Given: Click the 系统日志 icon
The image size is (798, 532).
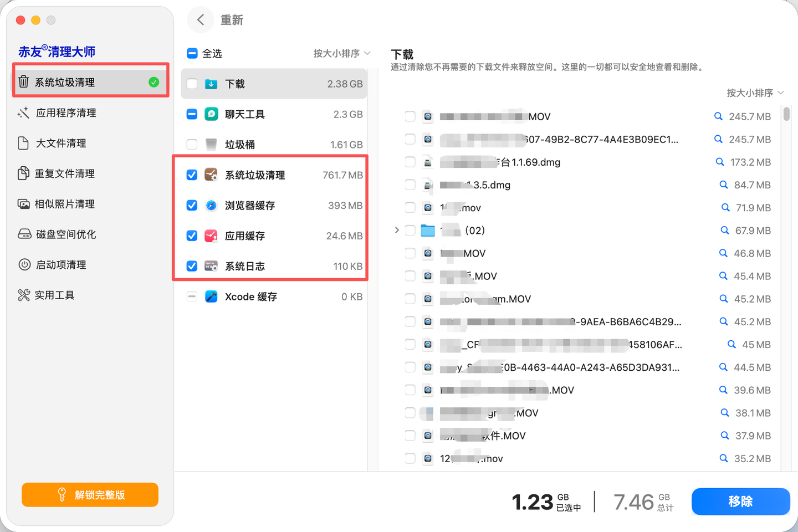Looking at the screenshot, I should [211, 267].
